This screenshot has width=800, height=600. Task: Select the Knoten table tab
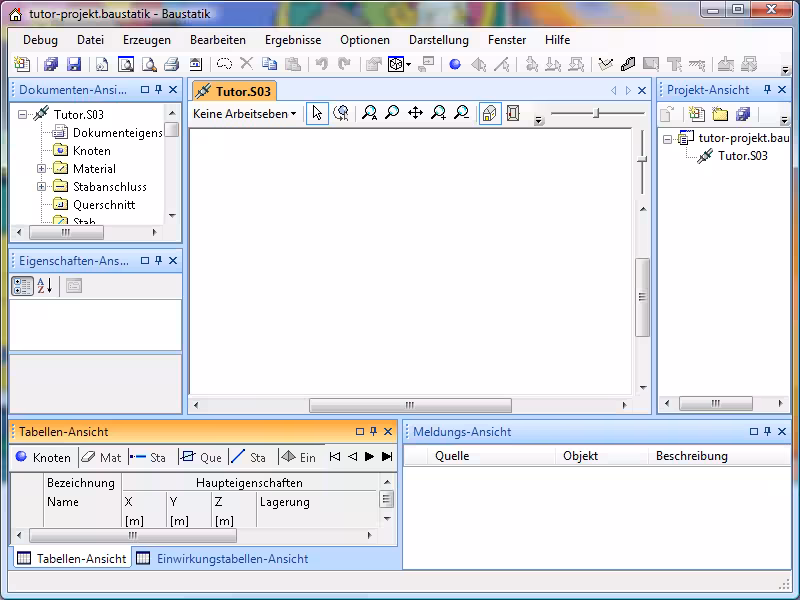pyautogui.click(x=43, y=457)
